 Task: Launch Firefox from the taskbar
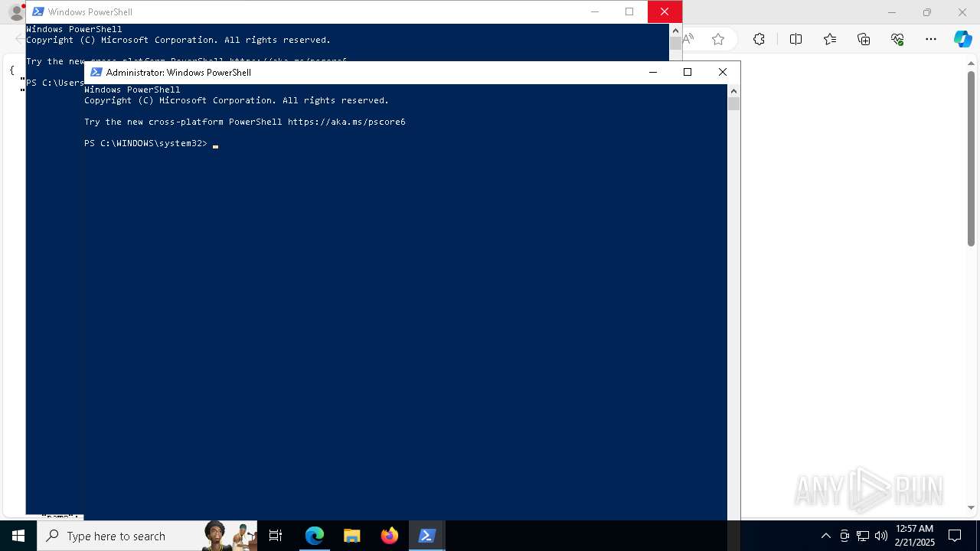tap(389, 536)
